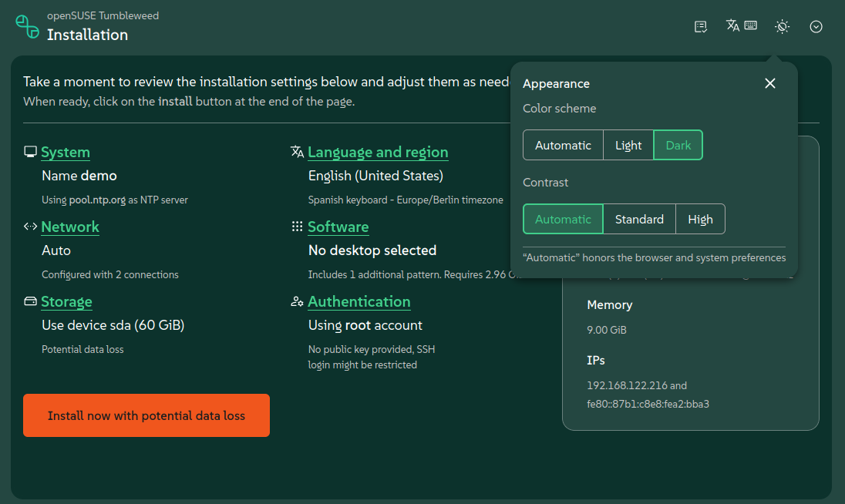Open the circled chevron options menu in header

click(816, 26)
